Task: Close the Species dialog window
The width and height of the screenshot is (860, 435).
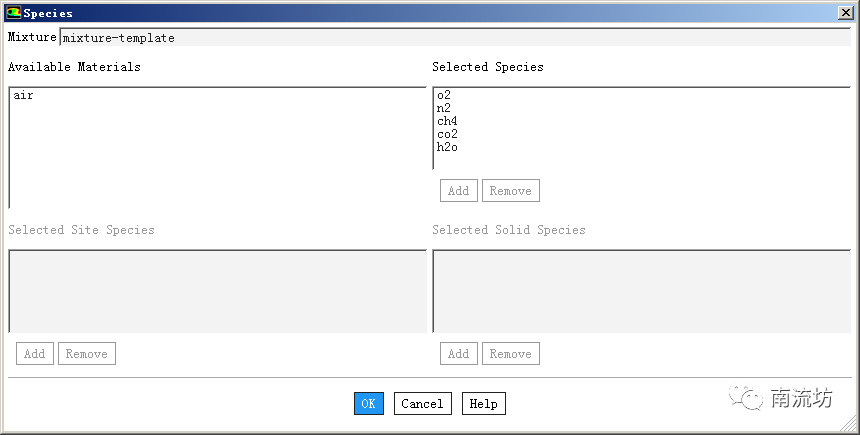Action: coord(845,13)
